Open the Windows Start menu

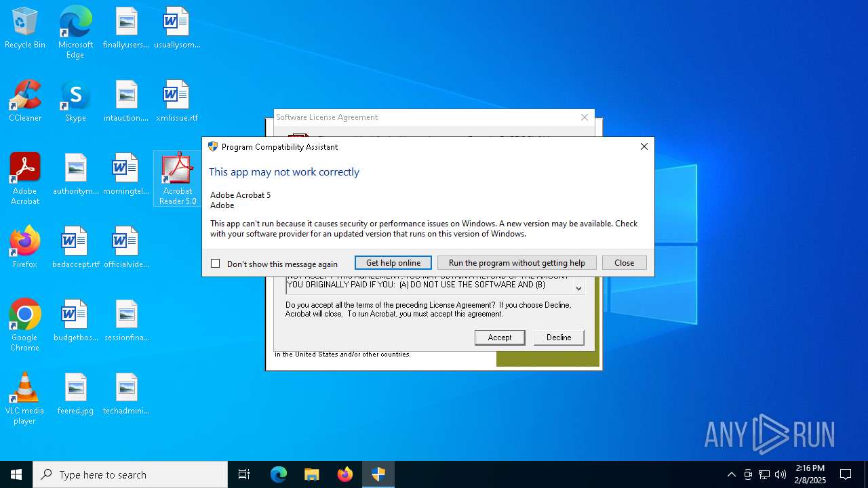point(16,474)
